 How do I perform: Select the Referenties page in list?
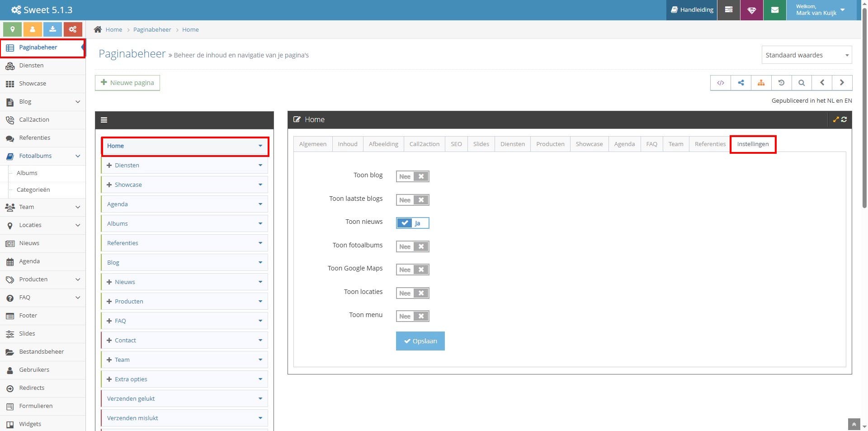tap(184, 243)
